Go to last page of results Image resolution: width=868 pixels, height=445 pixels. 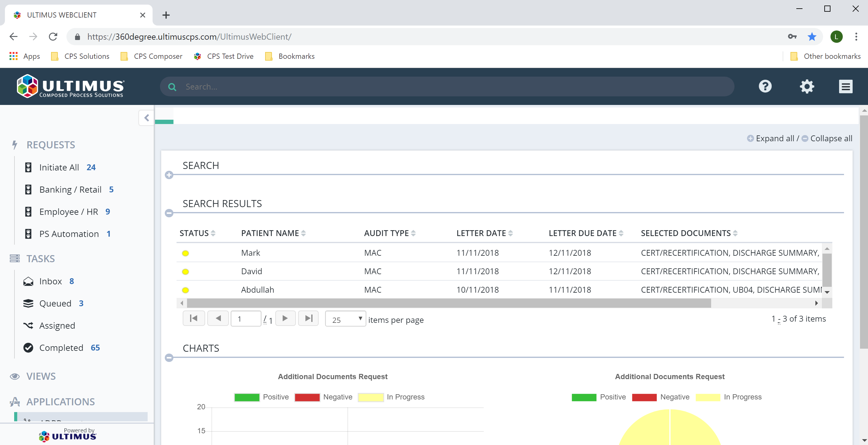pos(309,318)
